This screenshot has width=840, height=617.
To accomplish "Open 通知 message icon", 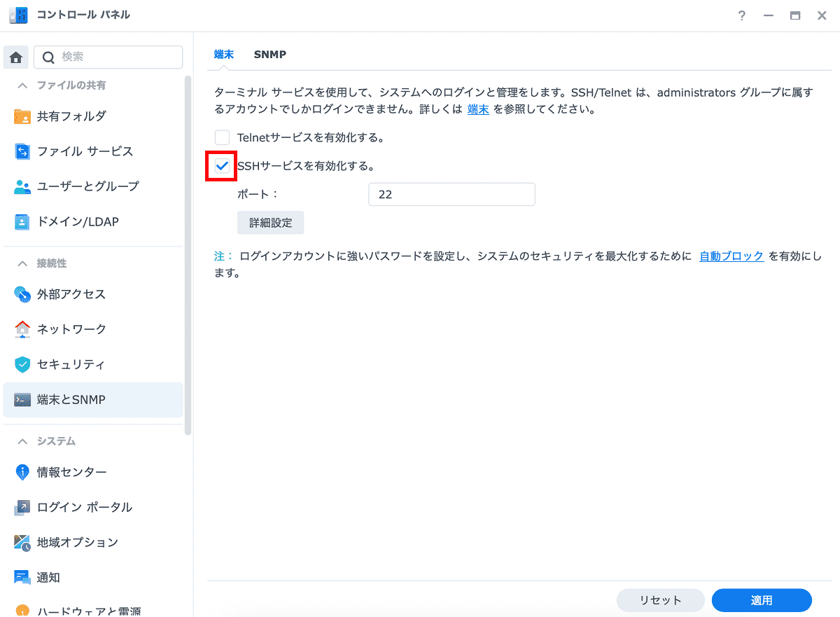I will pyautogui.click(x=22, y=578).
